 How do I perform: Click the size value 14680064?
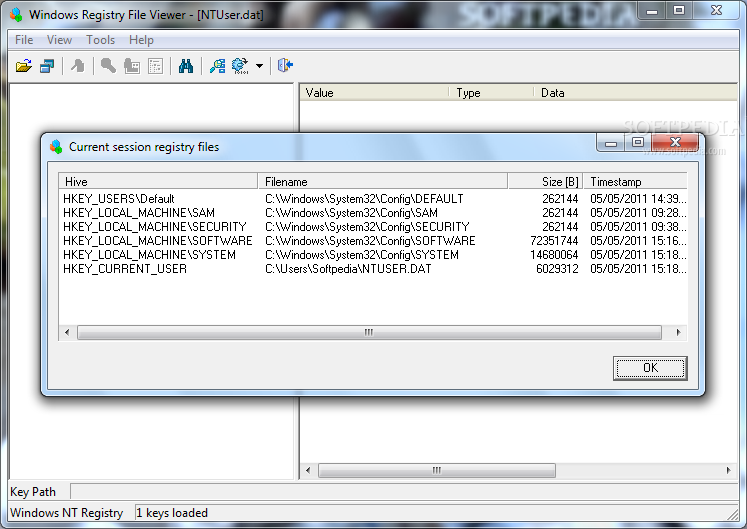(x=554, y=255)
